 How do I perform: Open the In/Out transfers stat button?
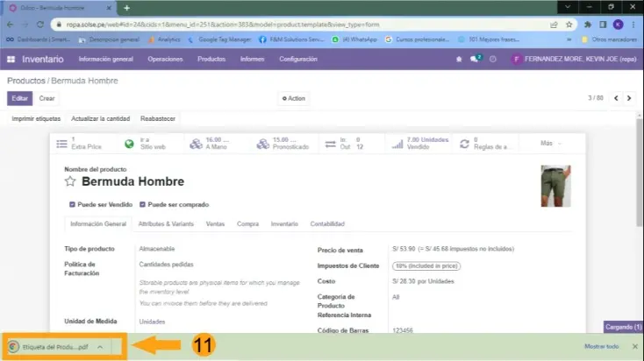click(348, 143)
